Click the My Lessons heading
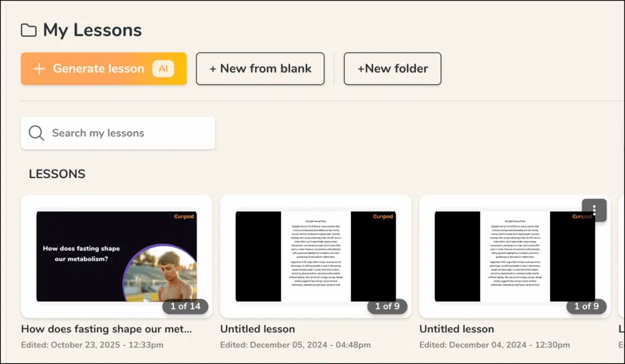The image size is (625, 364). coord(92,30)
